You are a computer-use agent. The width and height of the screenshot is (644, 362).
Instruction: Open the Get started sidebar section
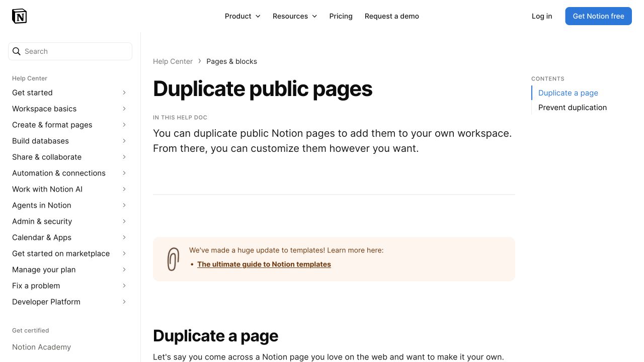[x=32, y=93]
